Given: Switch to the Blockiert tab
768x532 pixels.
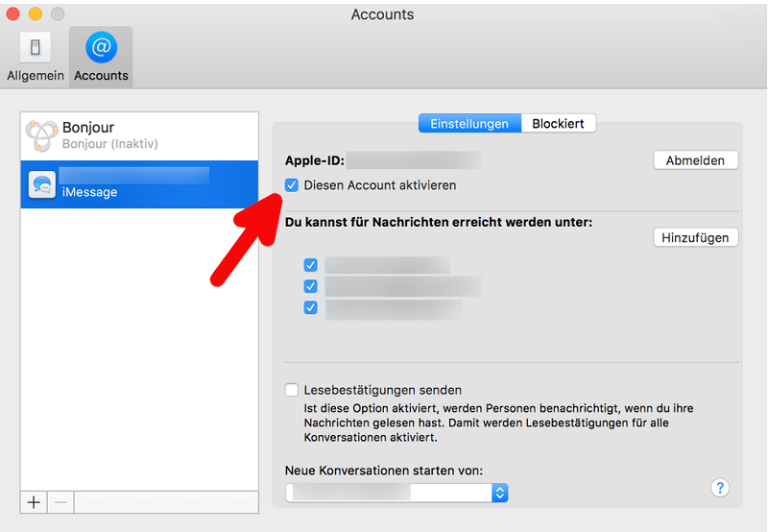Looking at the screenshot, I should pos(559,124).
